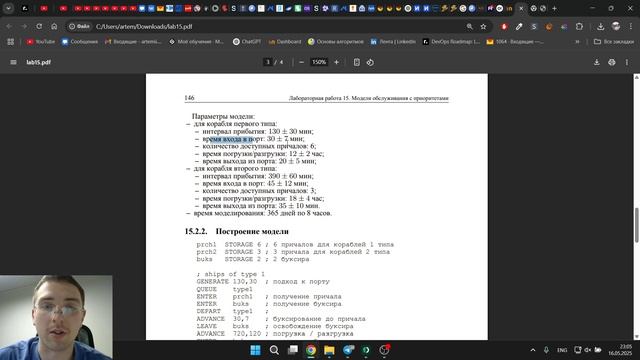
Task: Click the vertical scrollbar thumb
Action: pyautogui.click(x=636, y=225)
